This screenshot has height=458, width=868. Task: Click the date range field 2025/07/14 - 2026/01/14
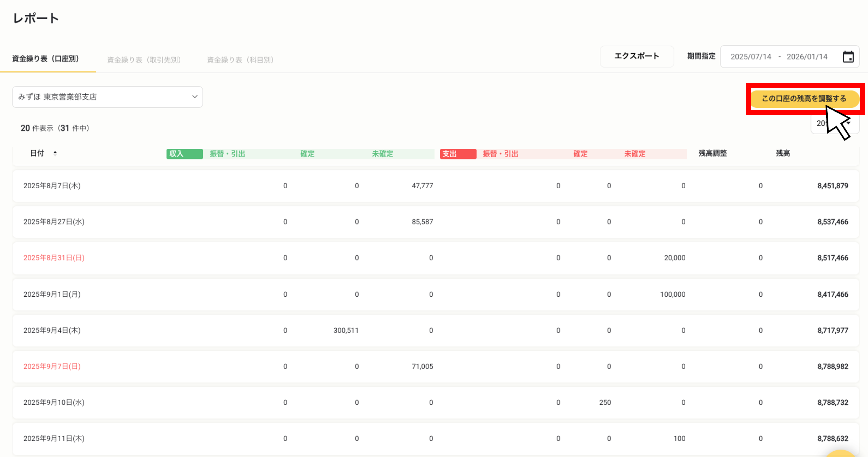(779, 56)
